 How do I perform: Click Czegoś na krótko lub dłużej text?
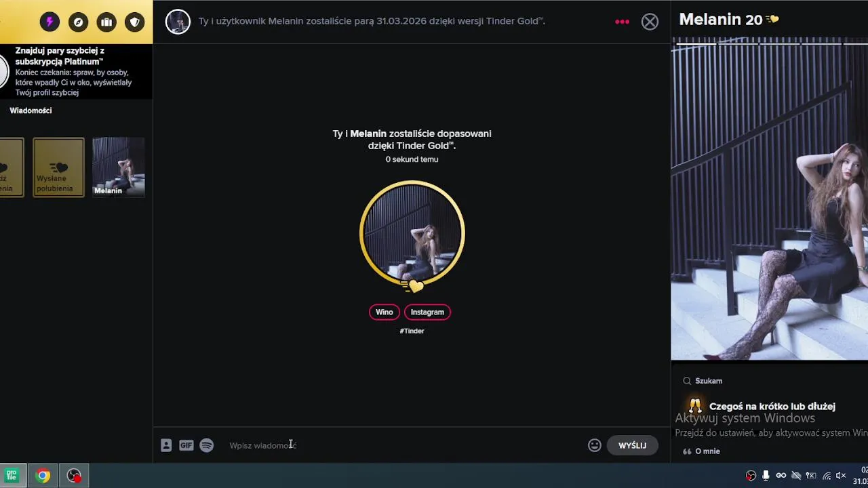(x=772, y=407)
